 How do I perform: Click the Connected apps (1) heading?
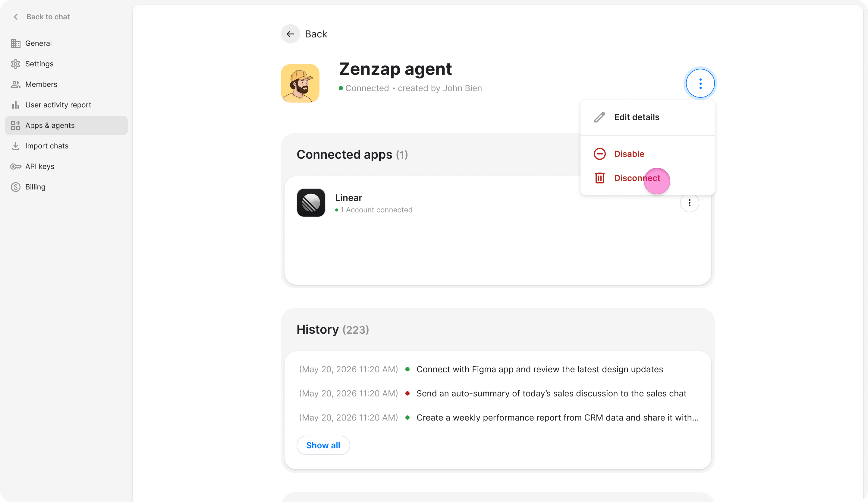pyautogui.click(x=352, y=154)
